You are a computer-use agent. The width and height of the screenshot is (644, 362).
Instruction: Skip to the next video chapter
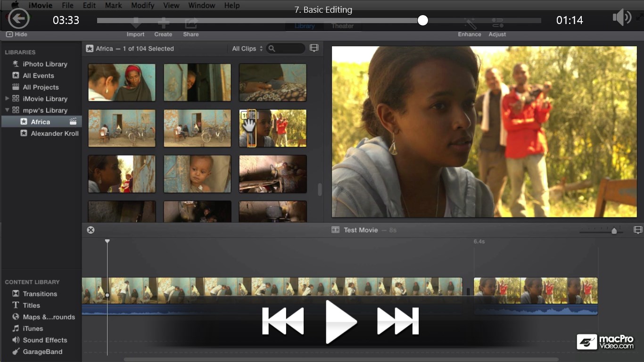click(x=398, y=321)
